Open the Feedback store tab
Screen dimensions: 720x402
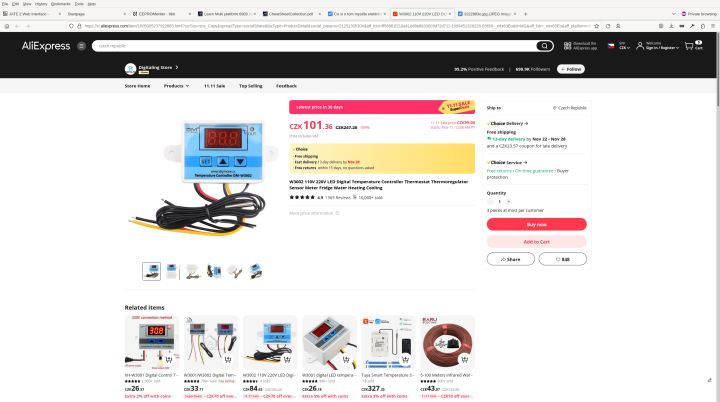click(286, 86)
